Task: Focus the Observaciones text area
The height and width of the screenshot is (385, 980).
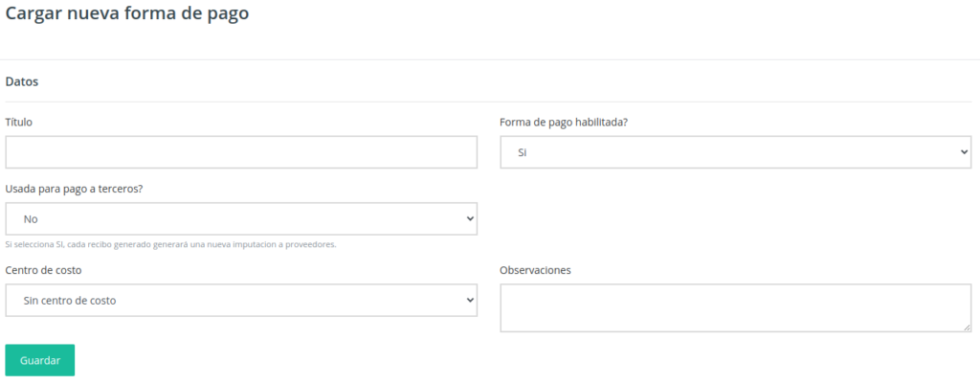Action: point(736,308)
